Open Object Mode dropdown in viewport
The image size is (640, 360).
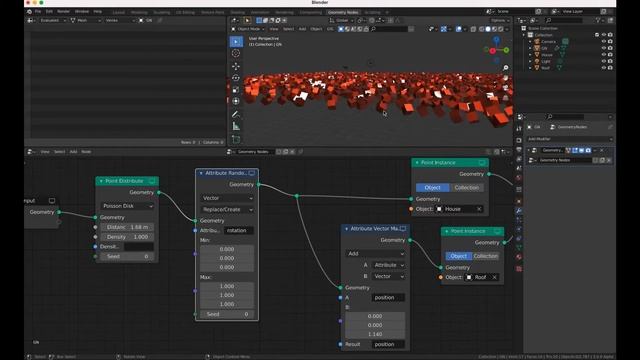point(248,29)
